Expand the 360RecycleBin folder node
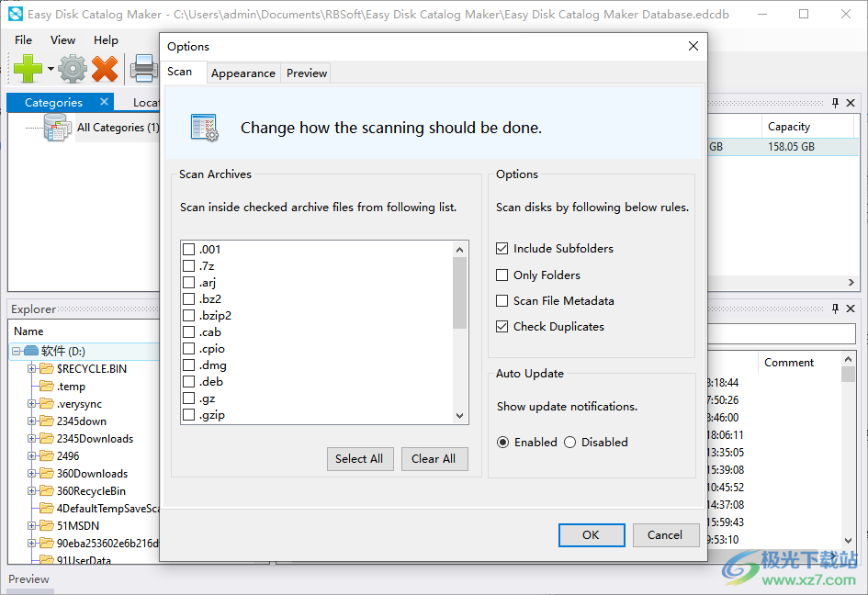This screenshot has height=595, width=868. (31, 491)
